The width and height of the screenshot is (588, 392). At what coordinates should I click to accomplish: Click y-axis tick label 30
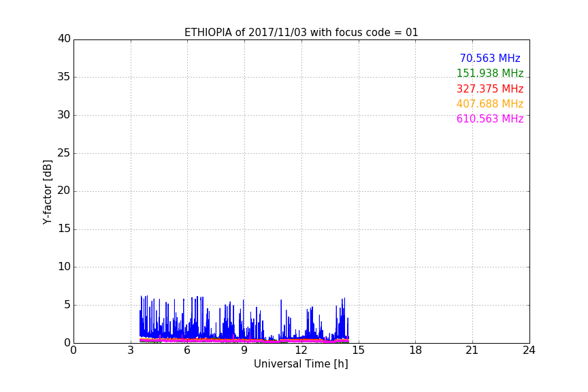point(64,115)
